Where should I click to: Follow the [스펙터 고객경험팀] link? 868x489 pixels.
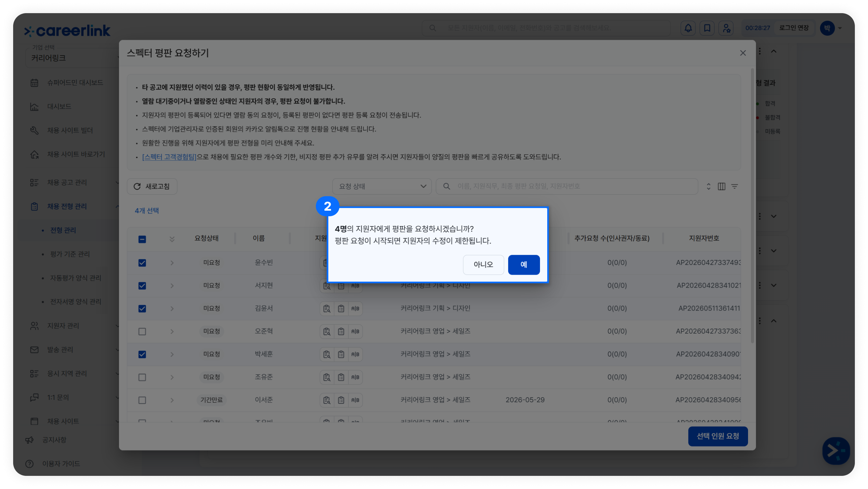coord(169,157)
